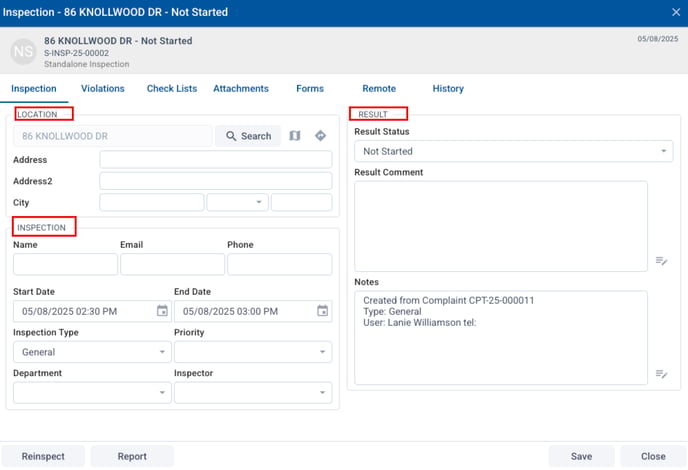Screen dimensions: 688x470
Task: Expand the Inspector dropdown
Action: pos(252,393)
